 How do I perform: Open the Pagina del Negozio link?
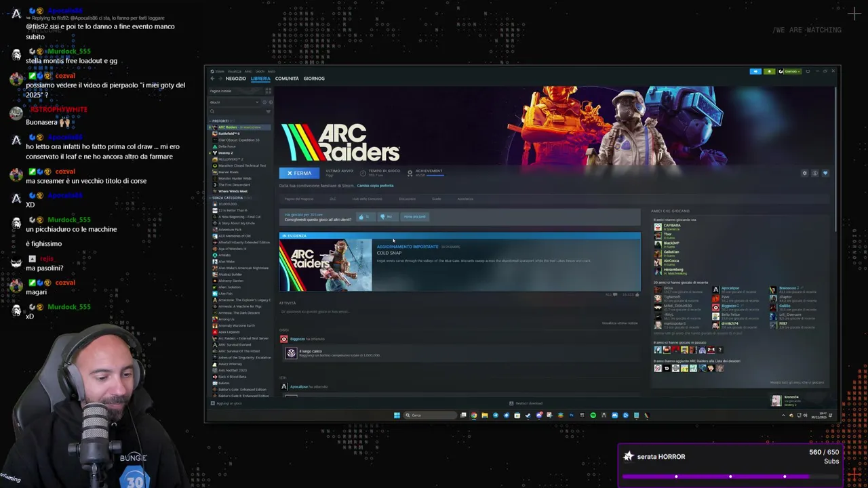pyautogui.click(x=299, y=199)
